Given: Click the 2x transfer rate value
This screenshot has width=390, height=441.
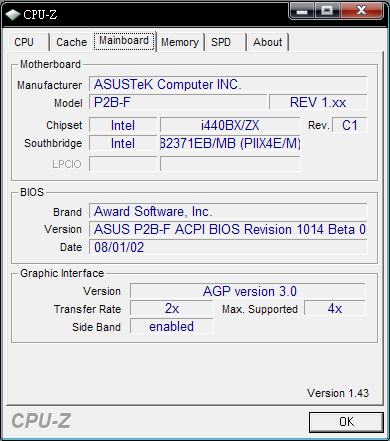Looking at the screenshot, I should pos(172,308).
